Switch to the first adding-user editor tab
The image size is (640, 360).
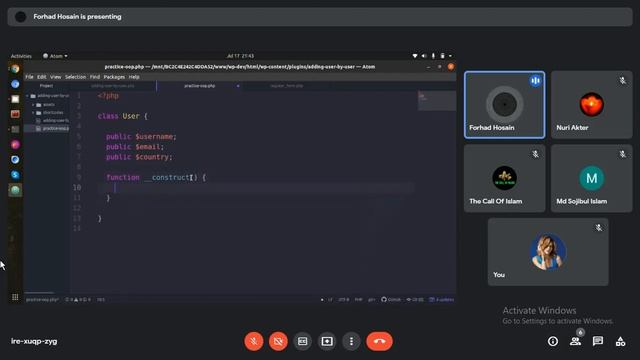click(x=113, y=86)
